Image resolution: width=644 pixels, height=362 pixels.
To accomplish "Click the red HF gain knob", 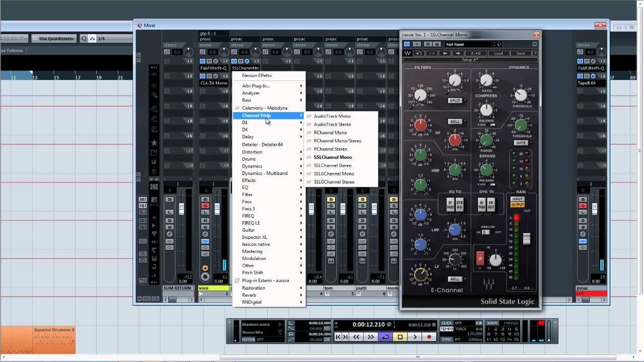I will point(421,126).
